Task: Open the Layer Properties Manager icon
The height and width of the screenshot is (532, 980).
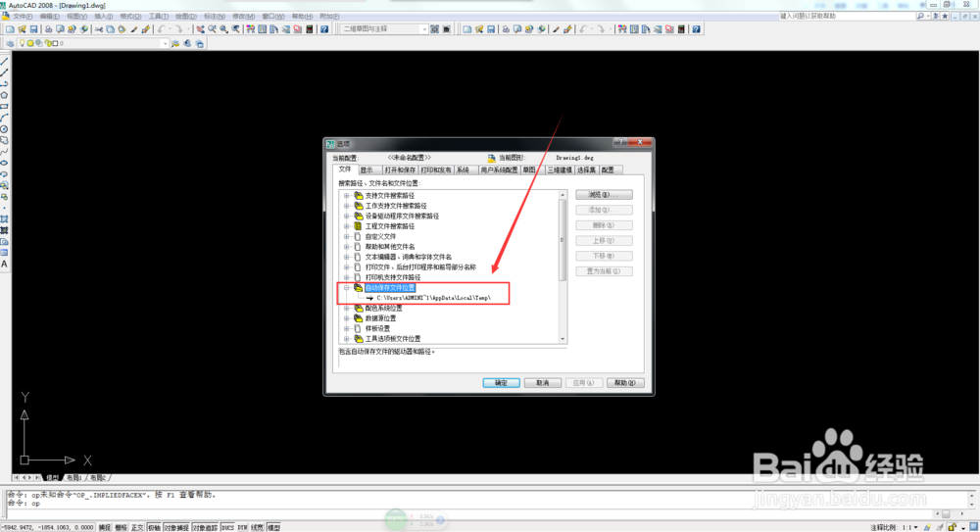Action: click(x=10, y=44)
